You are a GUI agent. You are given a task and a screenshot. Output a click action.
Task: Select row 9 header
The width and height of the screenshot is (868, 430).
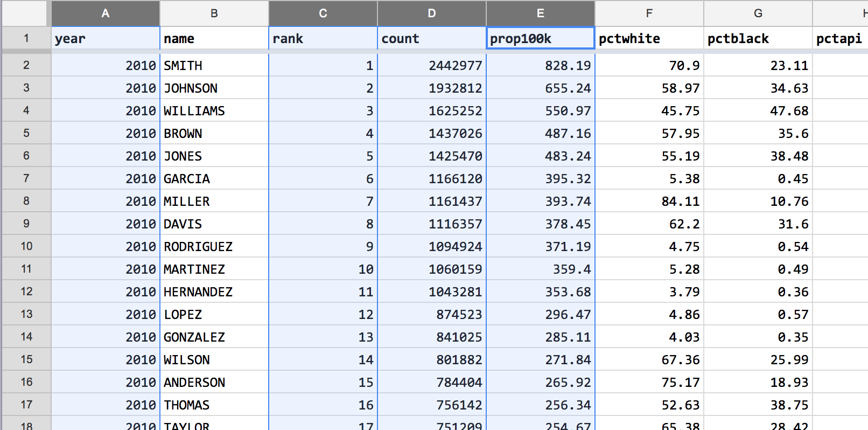(26, 224)
